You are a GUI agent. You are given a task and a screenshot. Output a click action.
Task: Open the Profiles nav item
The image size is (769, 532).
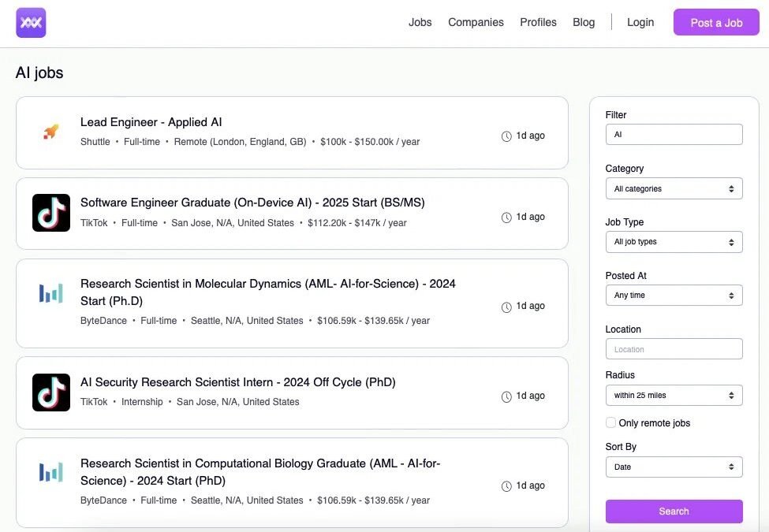538,23
